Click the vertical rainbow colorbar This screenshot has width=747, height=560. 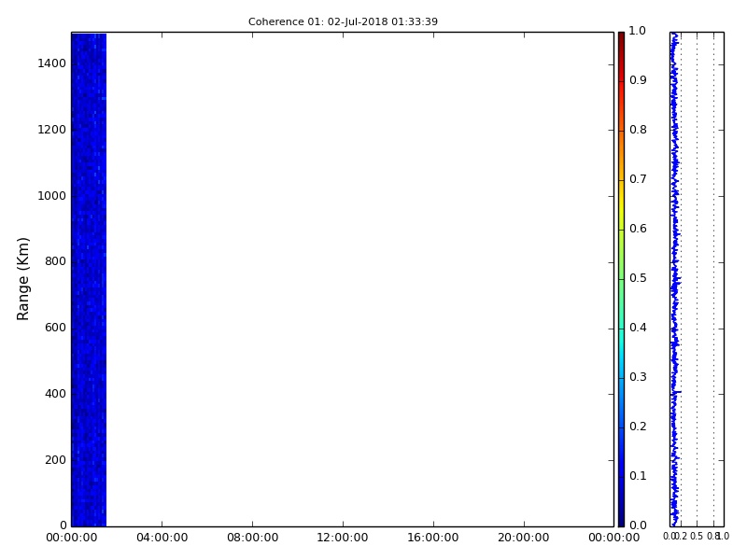pos(621,279)
